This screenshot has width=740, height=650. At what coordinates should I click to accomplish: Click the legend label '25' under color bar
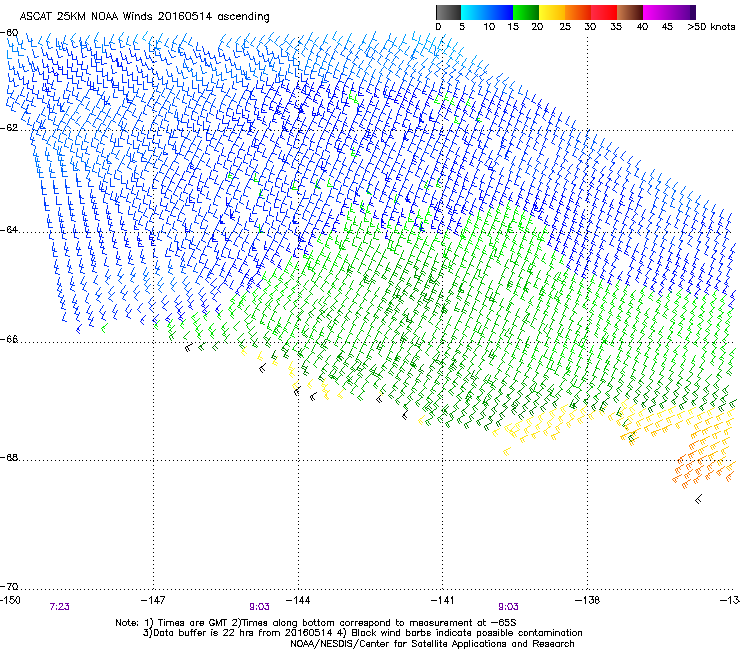tap(565, 27)
